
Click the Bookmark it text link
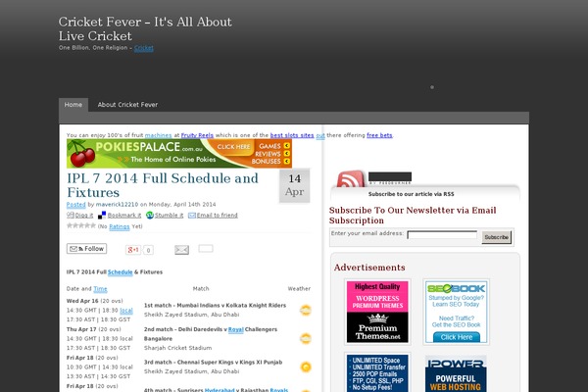tap(124, 216)
